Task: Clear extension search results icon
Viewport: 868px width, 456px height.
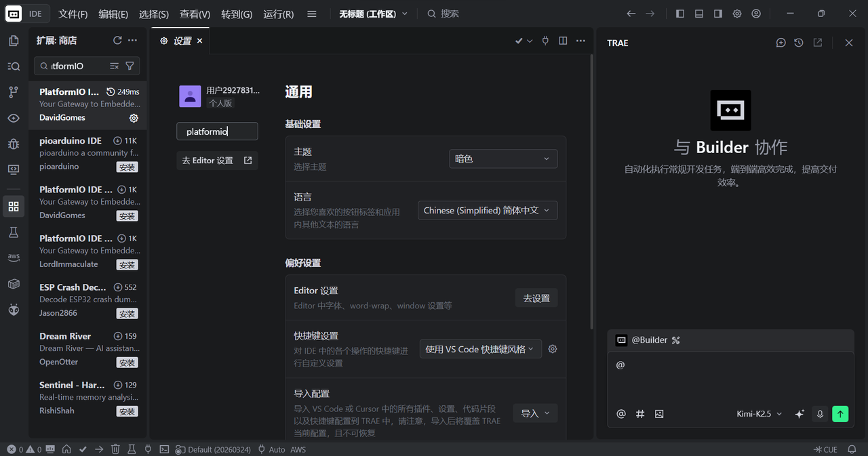Action: (114, 66)
